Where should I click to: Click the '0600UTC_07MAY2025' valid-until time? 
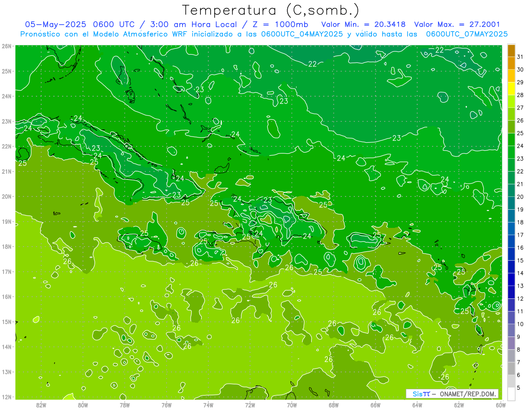point(467,34)
